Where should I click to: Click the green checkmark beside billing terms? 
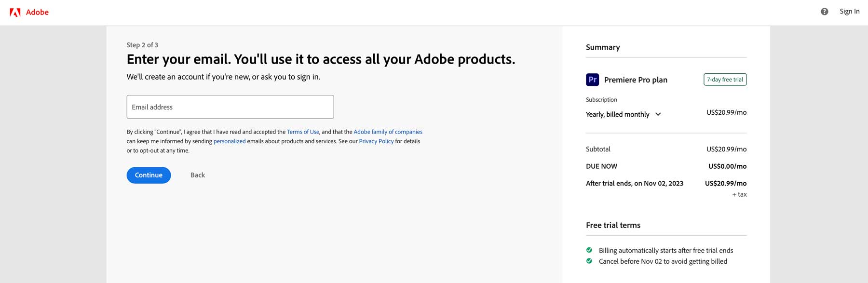(x=589, y=250)
